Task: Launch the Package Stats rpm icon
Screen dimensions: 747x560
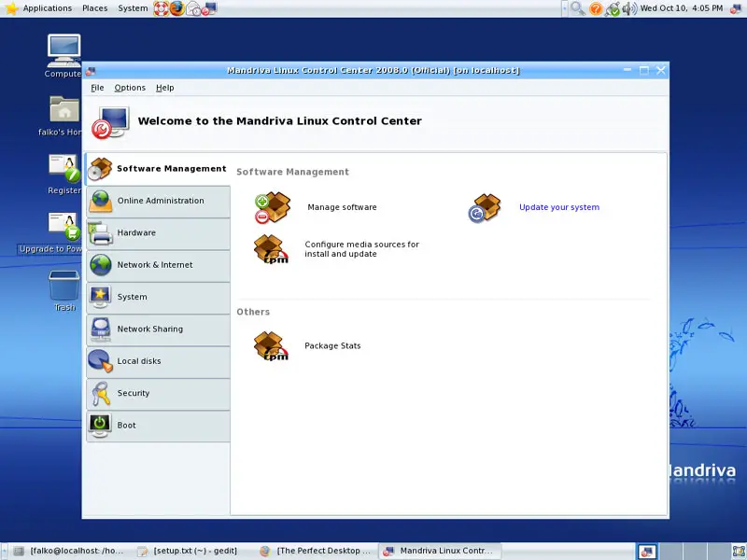Action: coord(271,346)
